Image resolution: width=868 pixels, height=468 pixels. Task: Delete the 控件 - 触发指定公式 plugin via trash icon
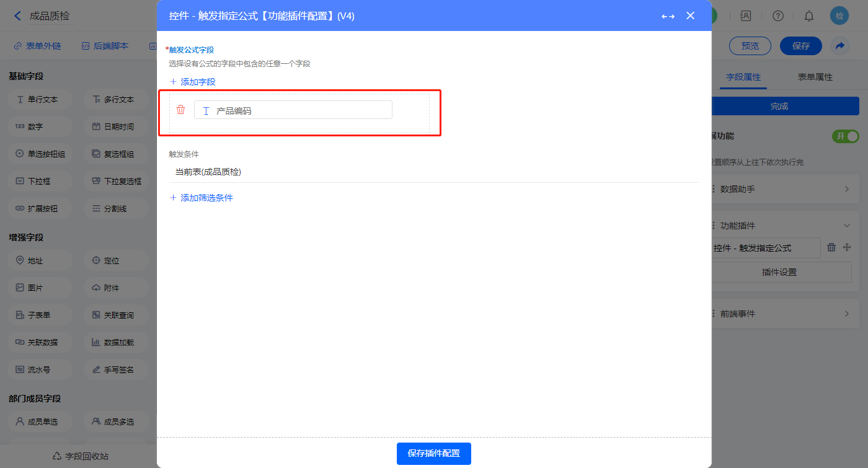coord(832,247)
